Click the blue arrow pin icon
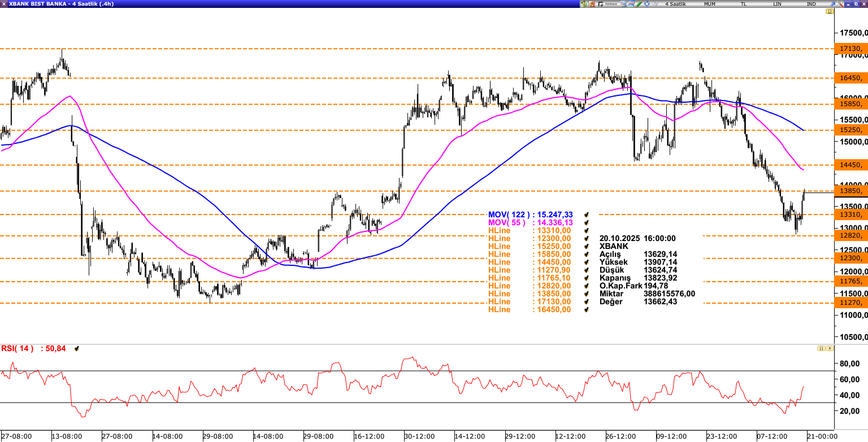 pyautogui.click(x=832, y=4)
